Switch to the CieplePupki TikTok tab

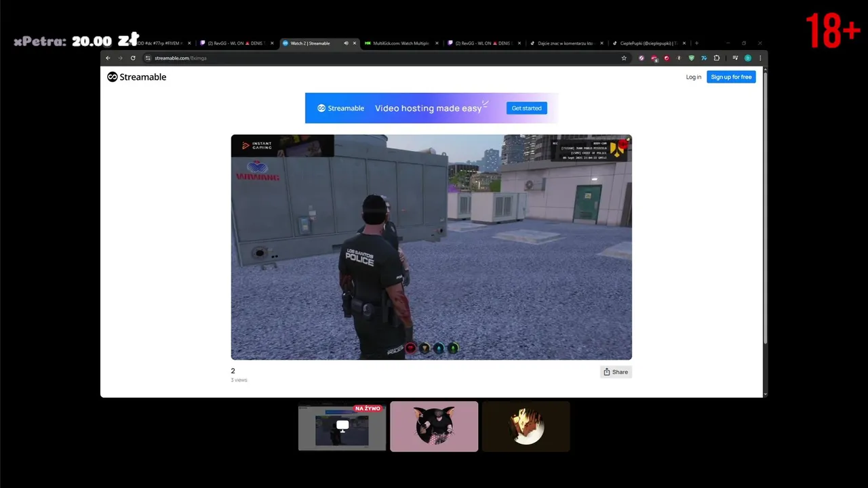(650, 43)
